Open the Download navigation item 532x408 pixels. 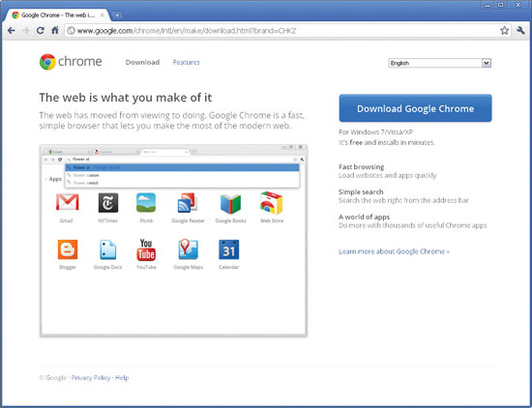142,63
